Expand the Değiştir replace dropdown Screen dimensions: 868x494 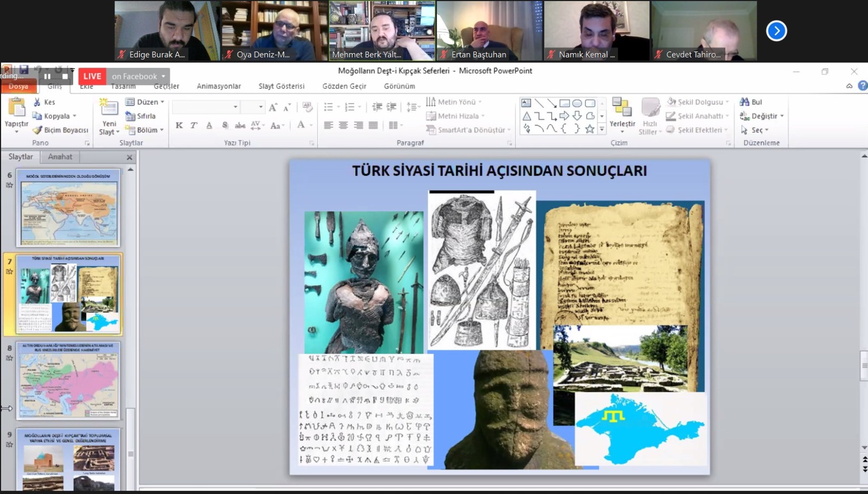click(782, 116)
